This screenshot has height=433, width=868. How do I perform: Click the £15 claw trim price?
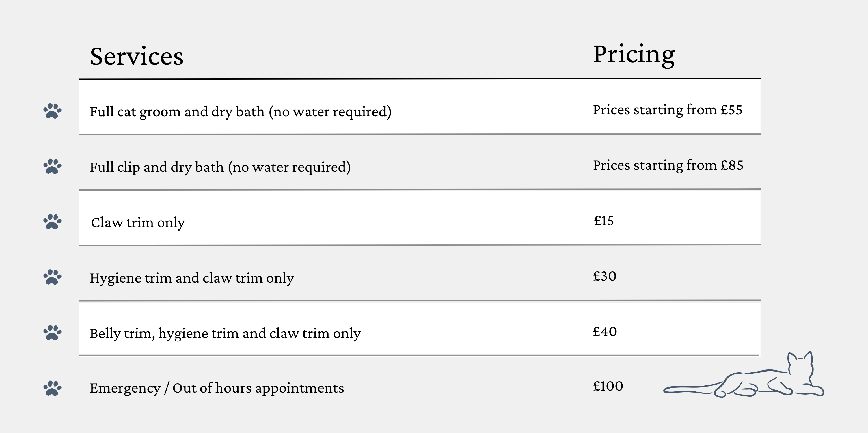click(x=603, y=221)
